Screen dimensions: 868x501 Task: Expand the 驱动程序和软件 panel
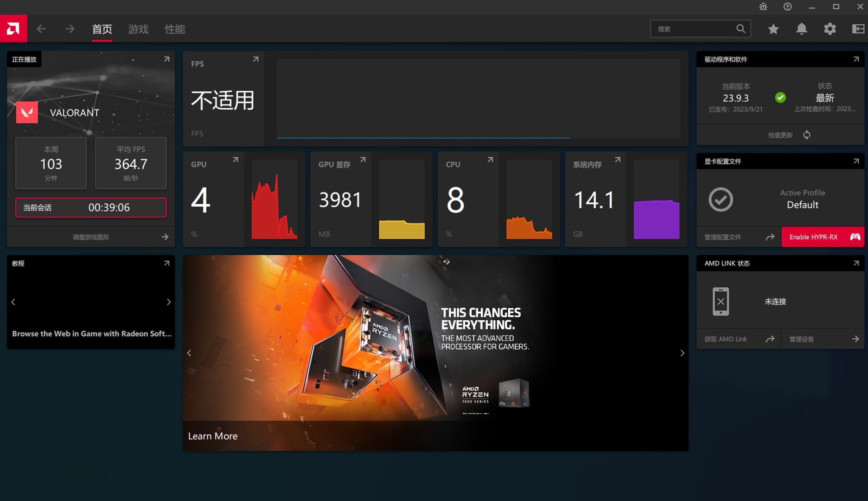(x=856, y=59)
